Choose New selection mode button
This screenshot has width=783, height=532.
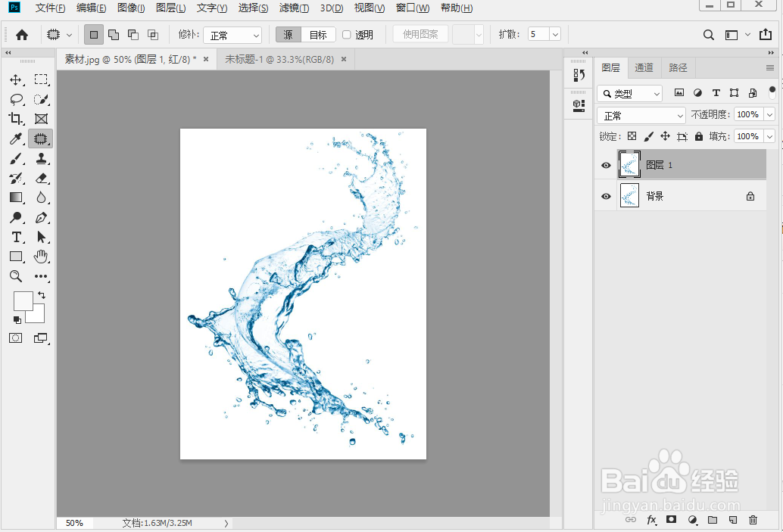pos(93,35)
